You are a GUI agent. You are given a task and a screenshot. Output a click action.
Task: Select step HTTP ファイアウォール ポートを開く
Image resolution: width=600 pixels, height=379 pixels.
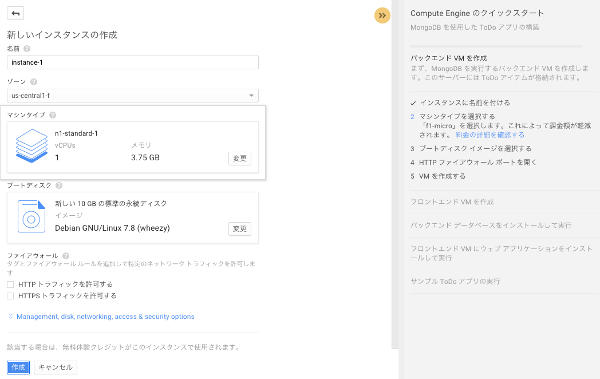[478, 162]
